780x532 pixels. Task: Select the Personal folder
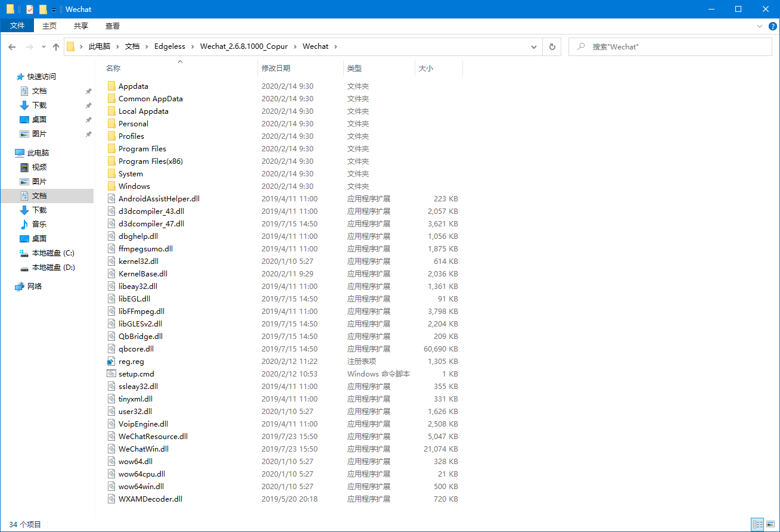133,124
